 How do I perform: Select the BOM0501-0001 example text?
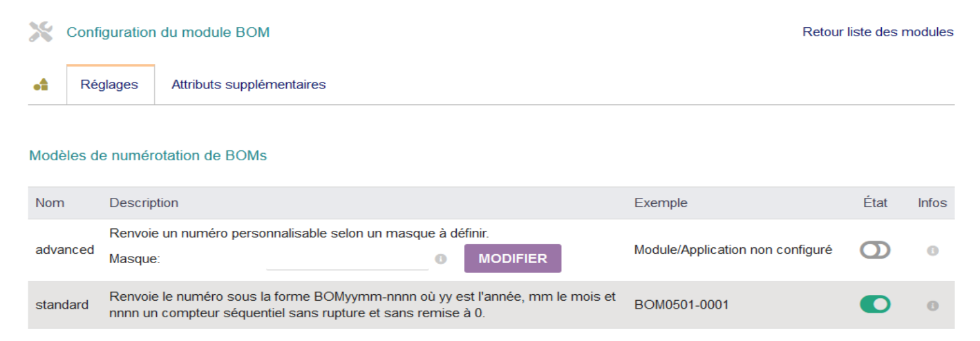coord(681,305)
